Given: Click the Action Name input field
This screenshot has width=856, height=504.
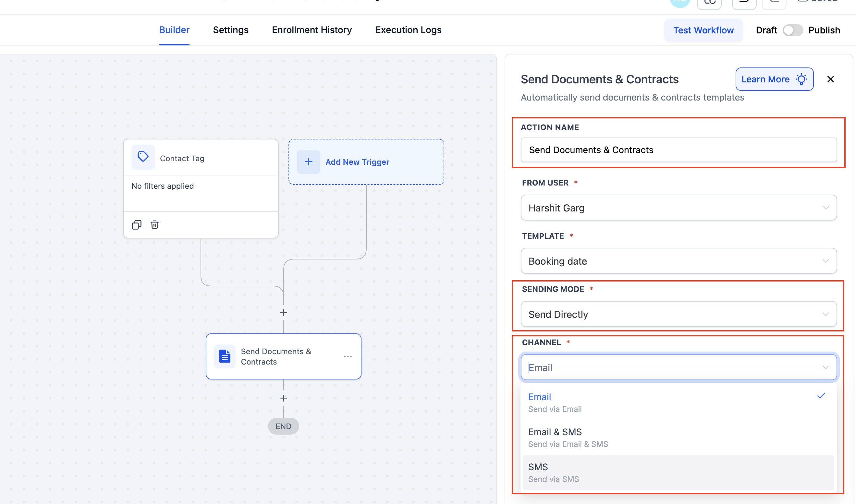Looking at the screenshot, I should 679,150.
